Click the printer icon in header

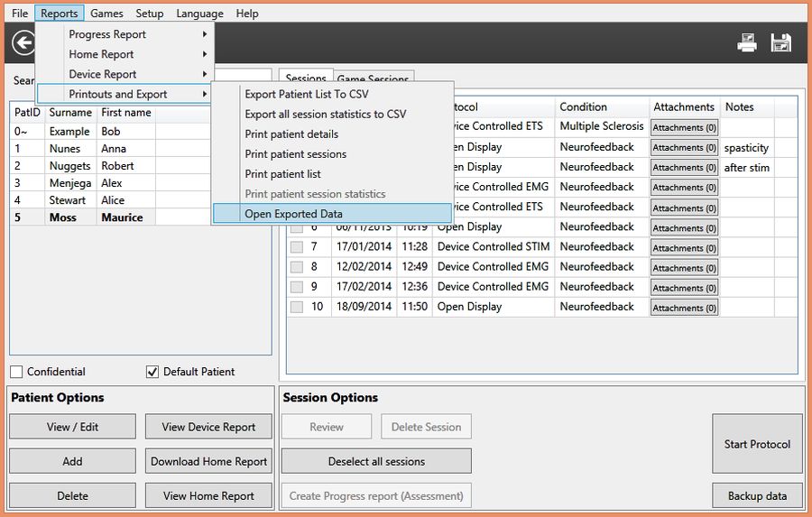coord(747,42)
